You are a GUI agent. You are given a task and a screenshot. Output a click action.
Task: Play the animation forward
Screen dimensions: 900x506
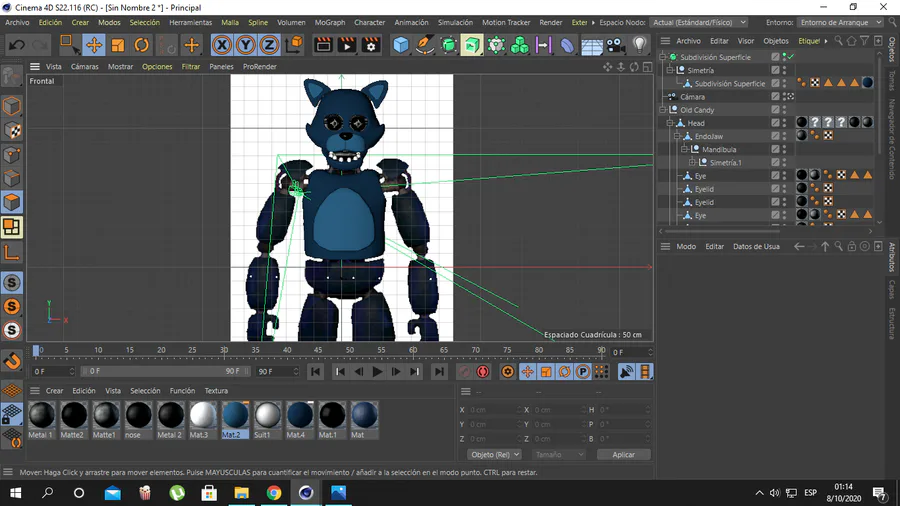tap(377, 372)
